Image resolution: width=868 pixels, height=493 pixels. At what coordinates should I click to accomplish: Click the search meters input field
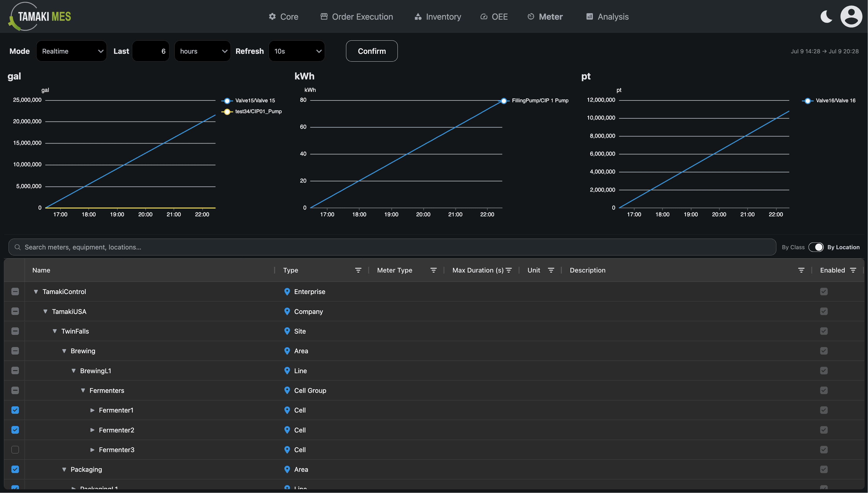pyautogui.click(x=392, y=247)
